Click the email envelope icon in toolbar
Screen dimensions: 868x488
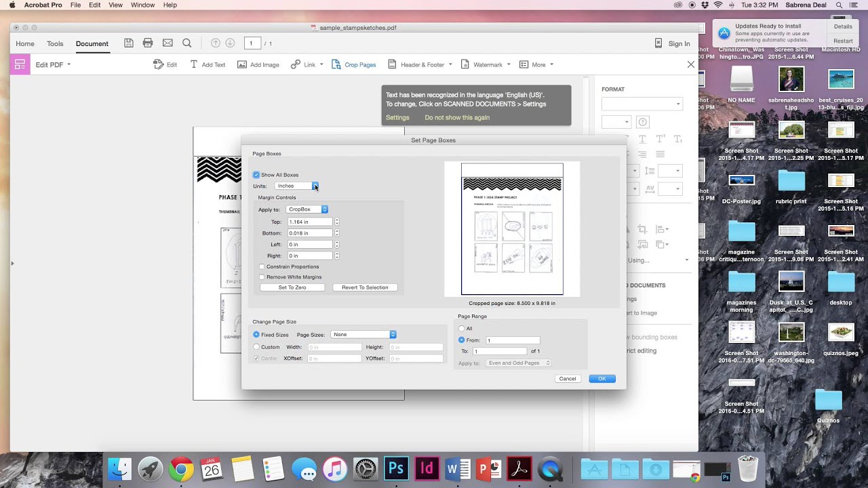tap(167, 43)
